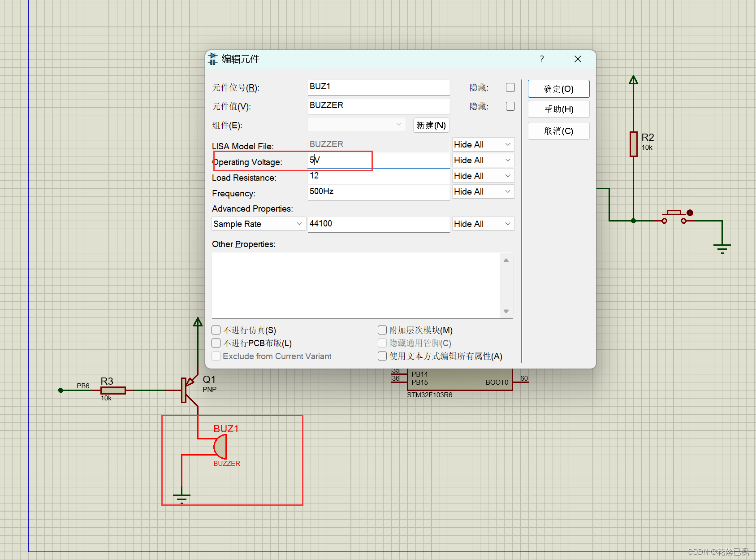Open Hide All dropdown for Load Resistance
The height and width of the screenshot is (560, 756).
(483, 176)
